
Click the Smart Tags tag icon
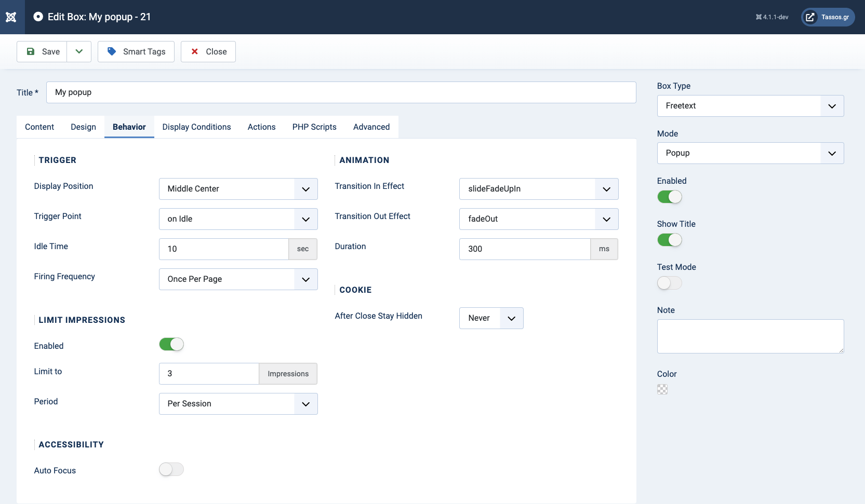tap(112, 51)
